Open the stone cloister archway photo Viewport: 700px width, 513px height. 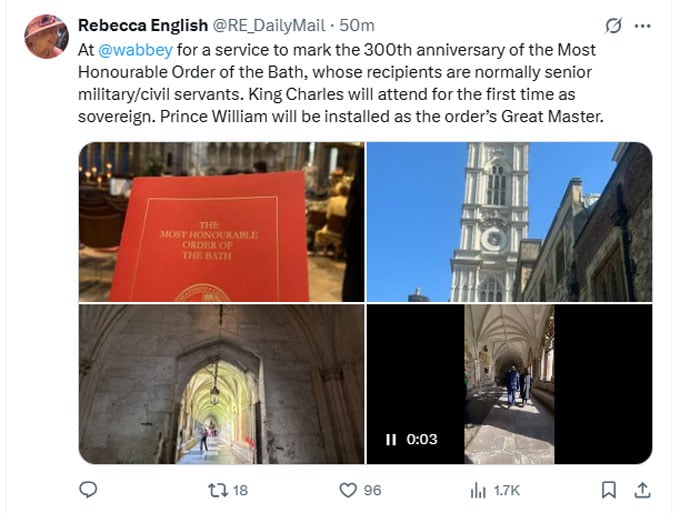coord(221,384)
